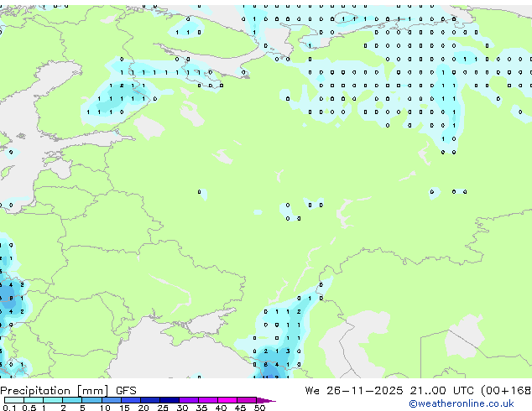Pick the 25–30 mm navy legend swatch
The image size is (532, 411).
click(x=170, y=400)
